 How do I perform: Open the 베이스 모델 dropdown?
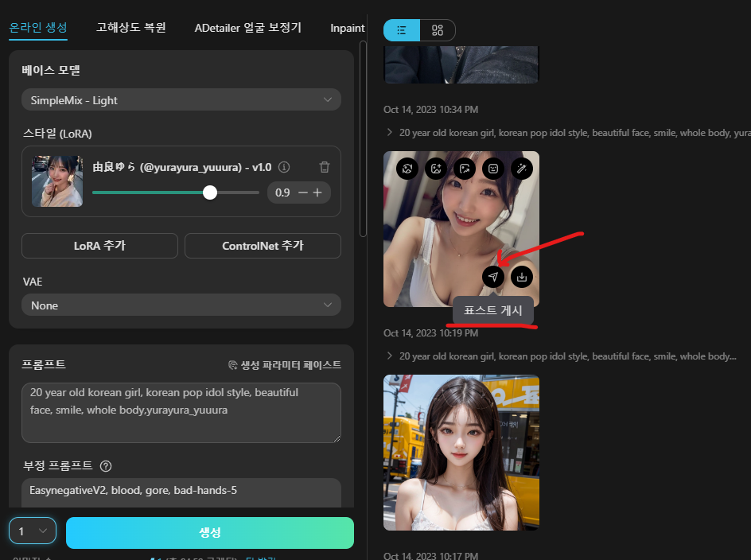point(181,99)
